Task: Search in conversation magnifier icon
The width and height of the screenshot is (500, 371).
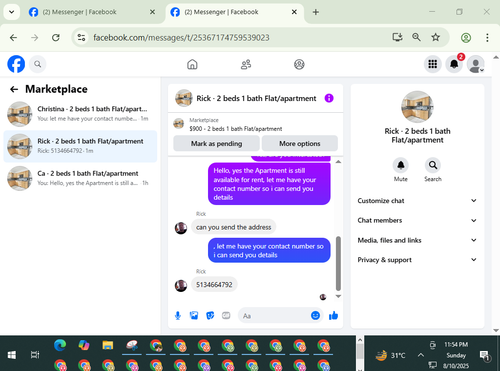Action: [433, 165]
